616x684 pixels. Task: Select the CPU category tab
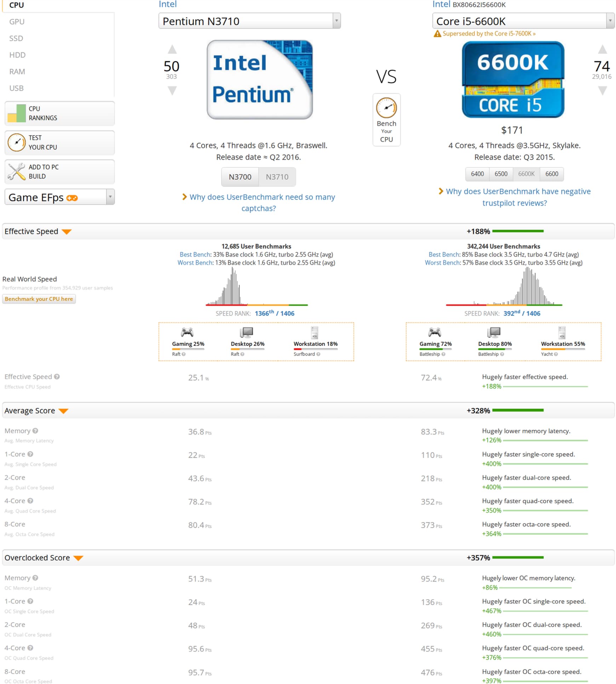[17, 5]
